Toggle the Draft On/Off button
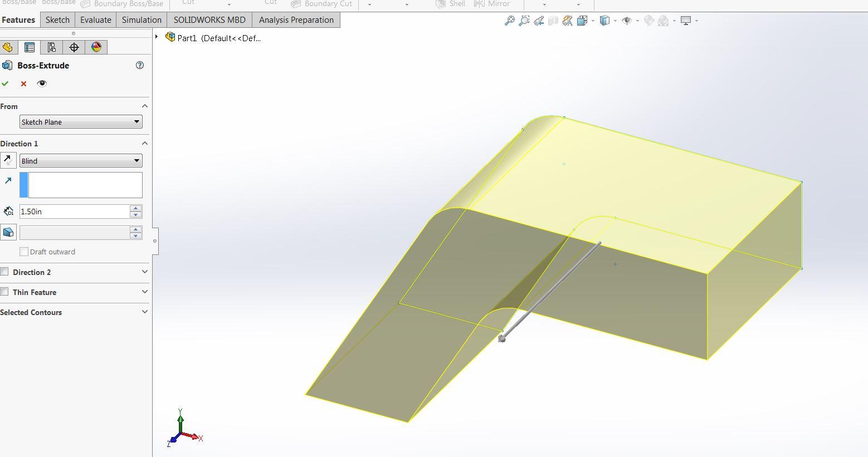This screenshot has height=457, width=868. (x=8, y=232)
